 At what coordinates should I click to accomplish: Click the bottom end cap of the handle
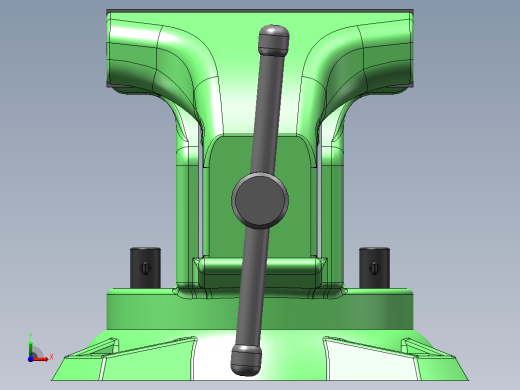pyautogui.click(x=246, y=360)
